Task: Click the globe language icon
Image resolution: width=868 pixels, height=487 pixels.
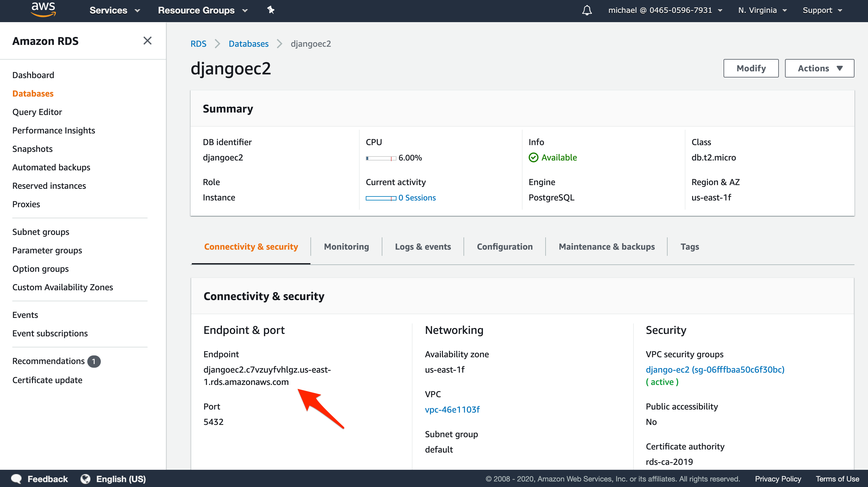Action: [x=85, y=479]
